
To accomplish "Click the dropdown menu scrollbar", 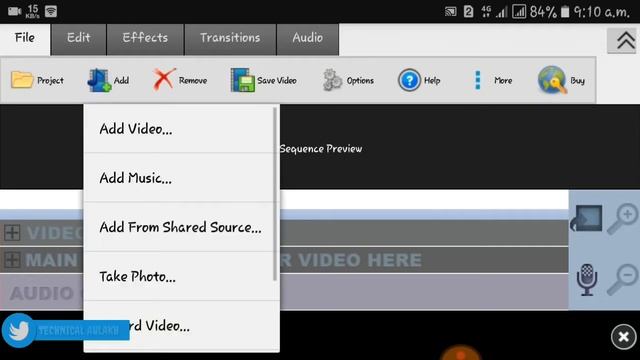I will click(276, 194).
